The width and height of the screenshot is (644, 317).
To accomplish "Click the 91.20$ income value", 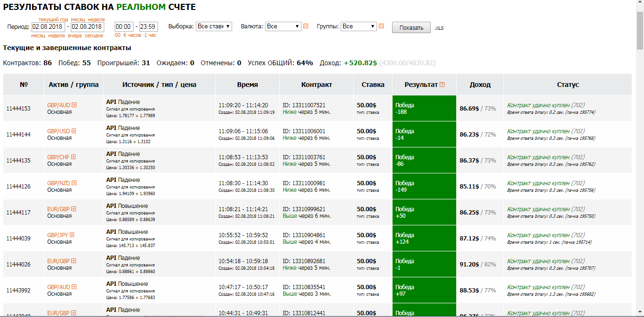I will click(469, 264).
